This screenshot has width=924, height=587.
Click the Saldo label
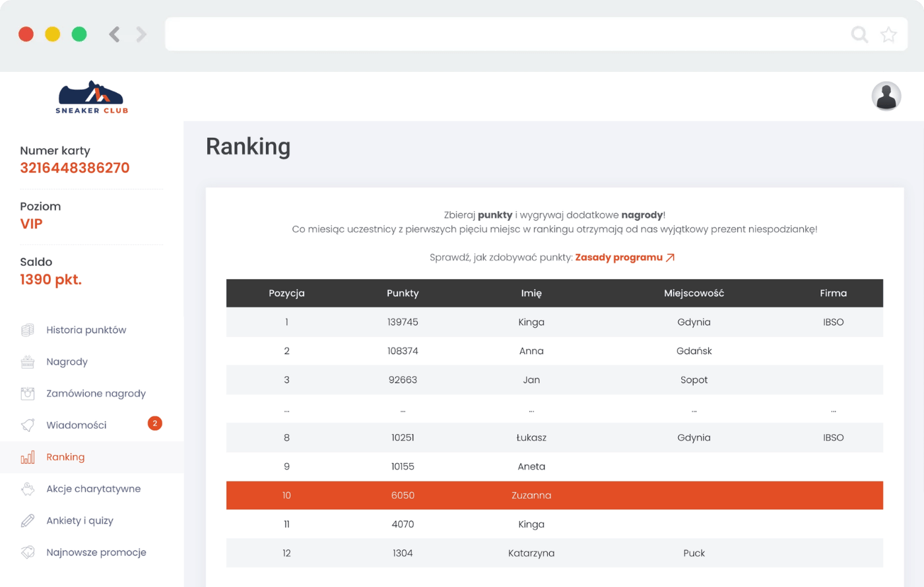(36, 262)
